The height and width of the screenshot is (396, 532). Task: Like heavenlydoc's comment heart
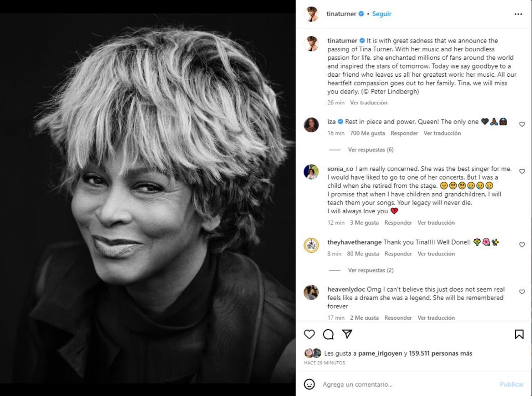coord(522,292)
